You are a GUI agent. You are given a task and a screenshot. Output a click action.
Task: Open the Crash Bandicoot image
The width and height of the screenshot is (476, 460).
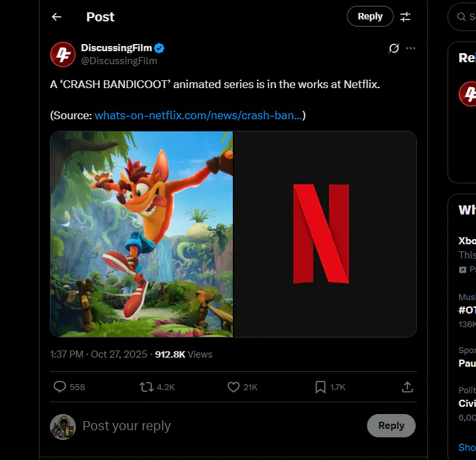(141, 234)
